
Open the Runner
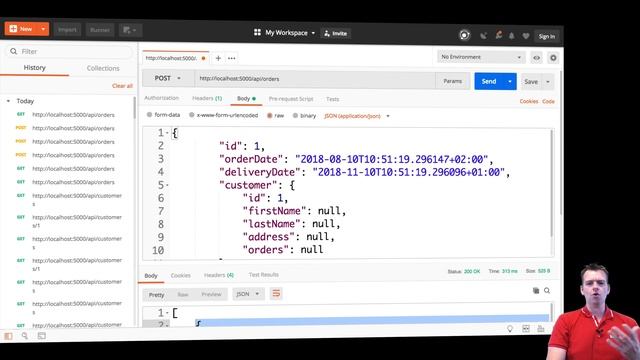(100, 30)
